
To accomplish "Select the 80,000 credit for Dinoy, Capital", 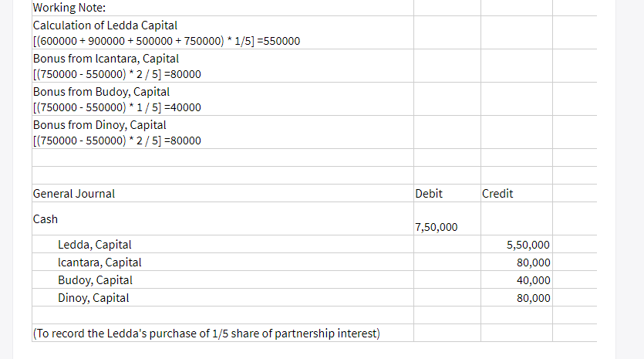I will (533, 298).
